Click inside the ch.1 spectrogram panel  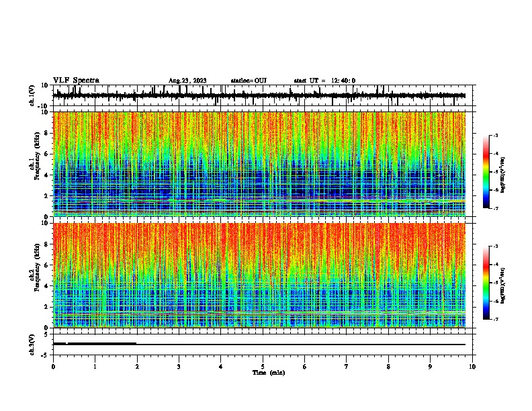[259, 164]
